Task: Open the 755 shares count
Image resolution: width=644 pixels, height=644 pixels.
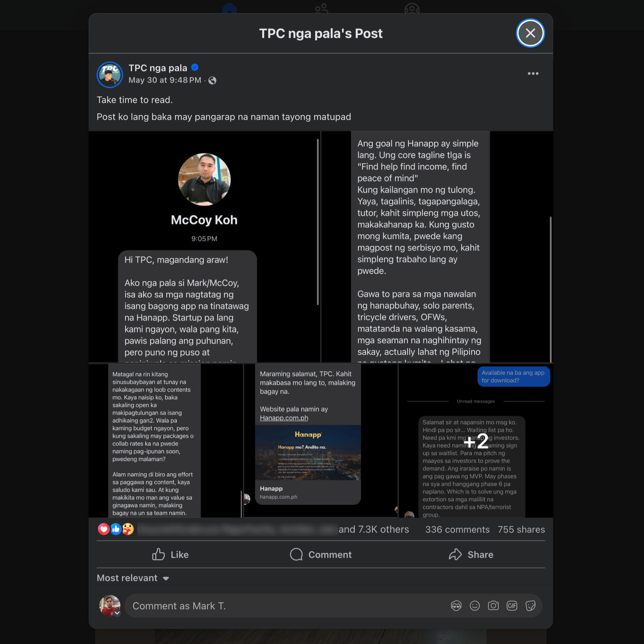Action: [521, 529]
